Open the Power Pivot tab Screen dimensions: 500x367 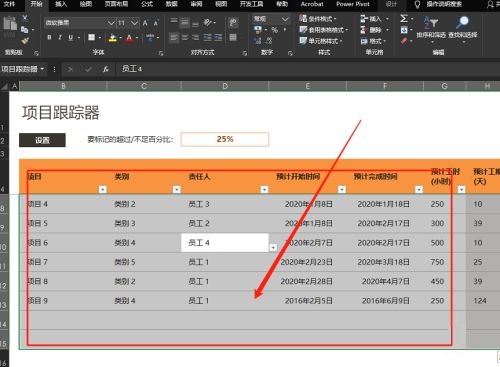pos(353,4)
